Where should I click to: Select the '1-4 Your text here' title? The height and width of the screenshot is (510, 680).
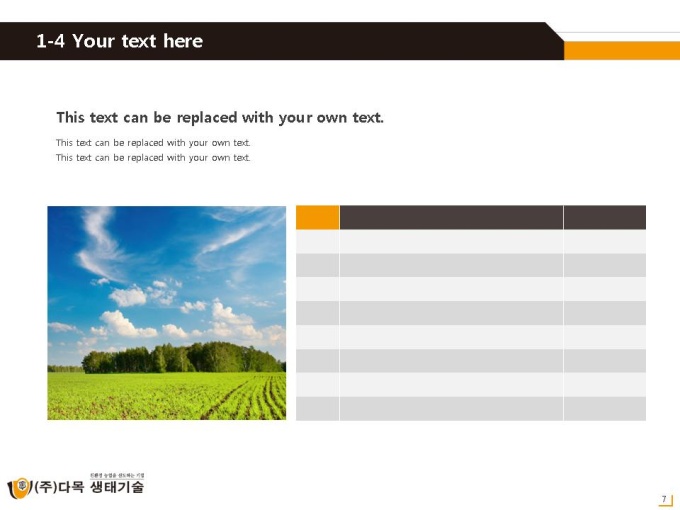pyautogui.click(x=119, y=41)
